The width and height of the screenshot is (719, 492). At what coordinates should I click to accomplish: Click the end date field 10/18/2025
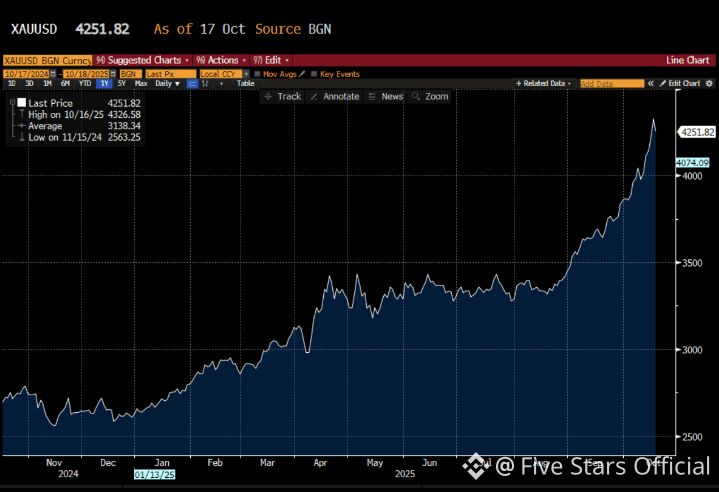tap(86, 74)
